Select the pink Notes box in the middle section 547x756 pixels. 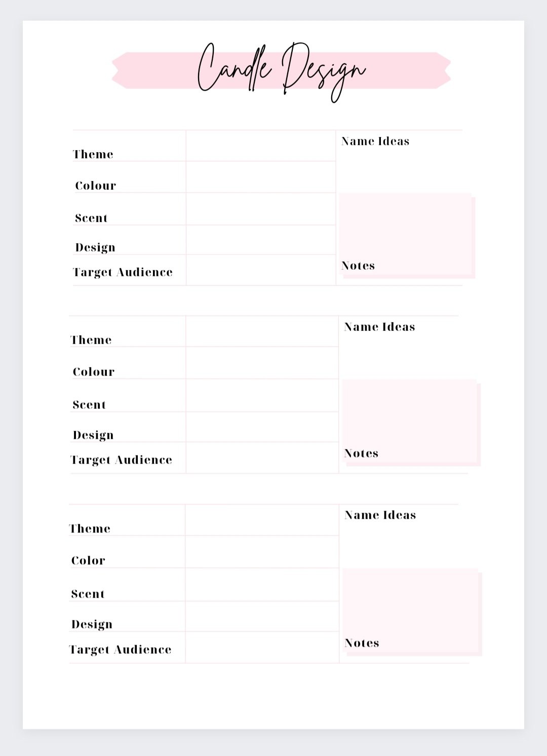pyautogui.click(x=409, y=421)
